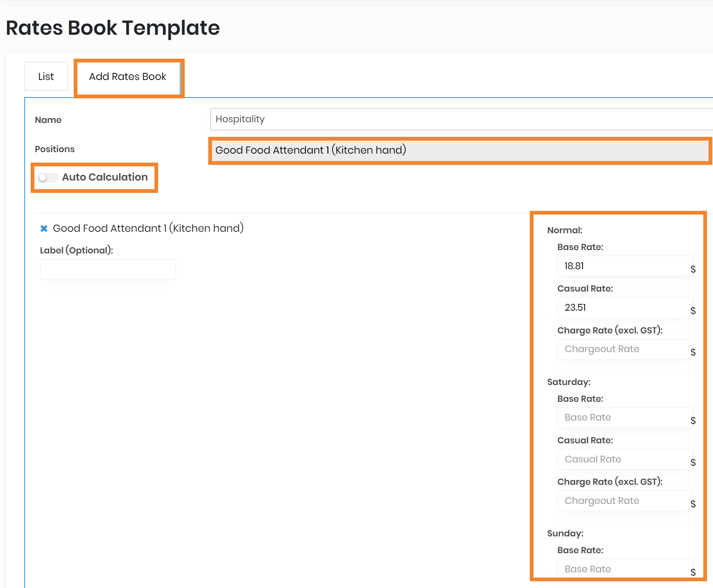This screenshot has width=713, height=588.
Task: Select the Add Rates Book tab
Action: click(x=127, y=77)
